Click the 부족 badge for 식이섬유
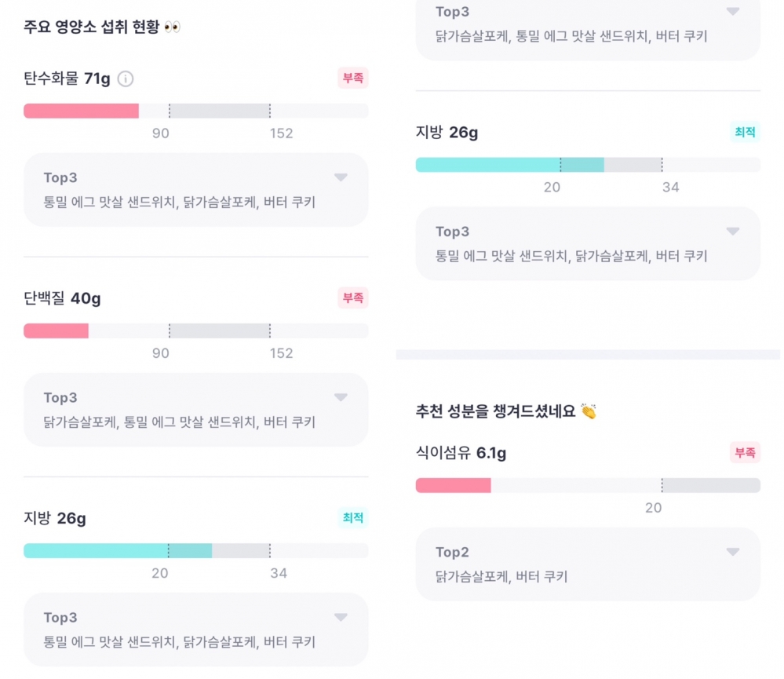This screenshot has width=784, height=679. [745, 452]
